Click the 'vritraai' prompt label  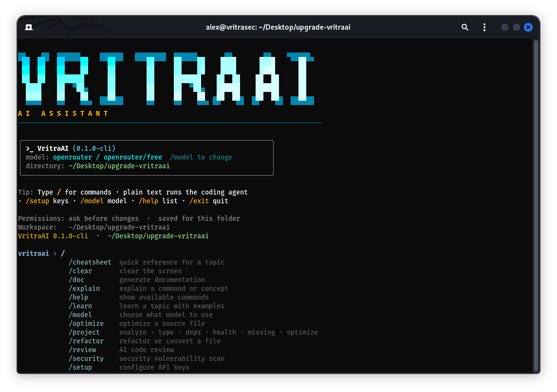click(x=34, y=253)
